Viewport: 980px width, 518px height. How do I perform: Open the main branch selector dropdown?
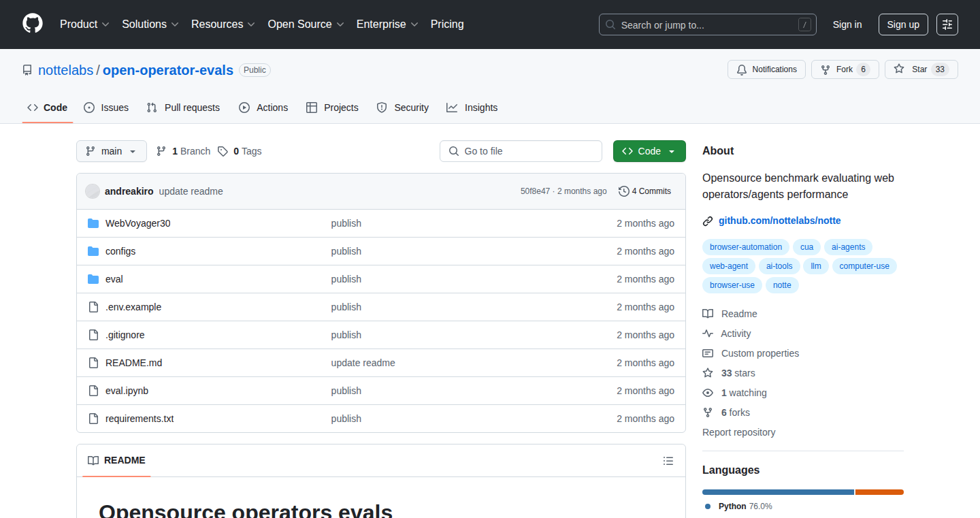pos(112,151)
